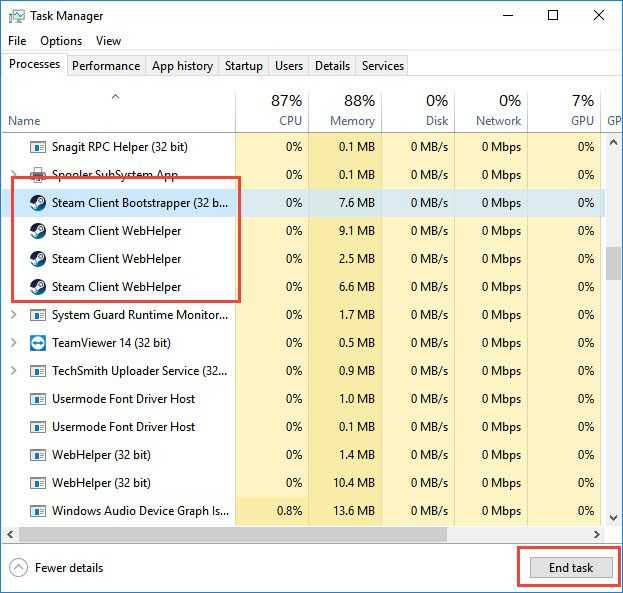The width and height of the screenshot is (623, 593).
Task: Click Steam icon of WebHelper using 6.6 MB
Action: (38, 287)
